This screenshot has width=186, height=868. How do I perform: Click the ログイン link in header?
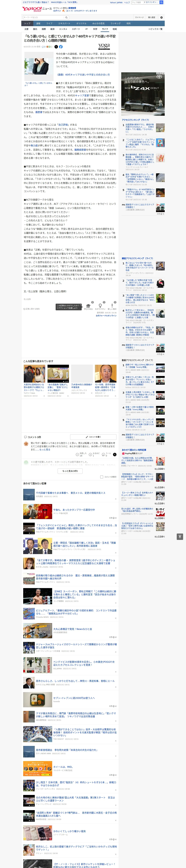tap(57, 11)
